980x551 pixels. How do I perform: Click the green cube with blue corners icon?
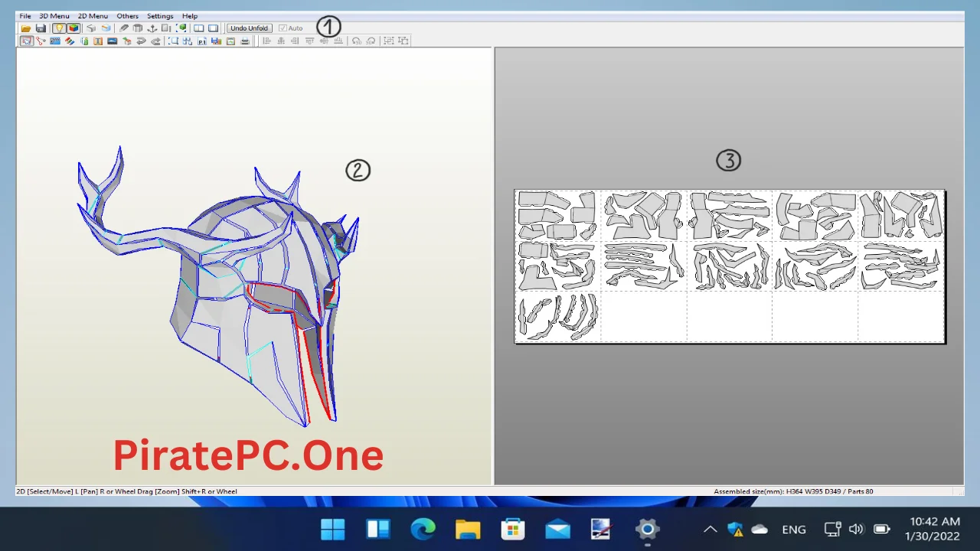pos(181,28)
